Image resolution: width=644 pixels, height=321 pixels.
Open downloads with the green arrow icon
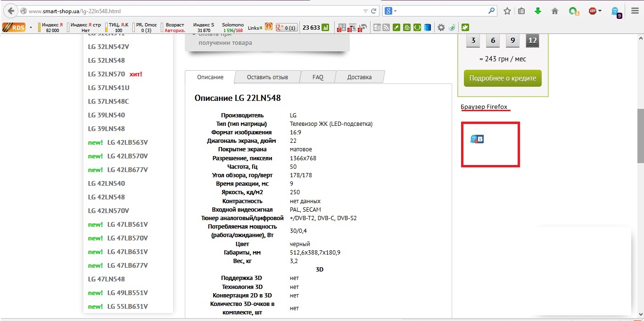pyautogui.click(x=538, y=11)
